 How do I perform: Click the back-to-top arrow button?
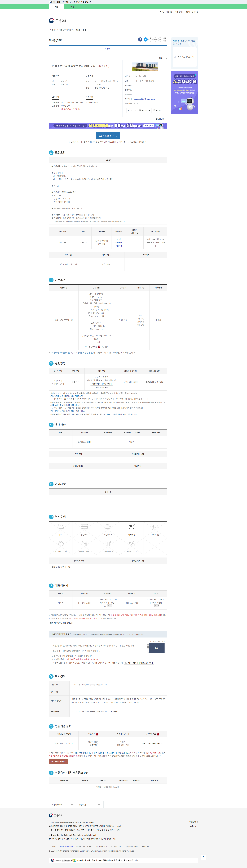click(x=203, y=857)
